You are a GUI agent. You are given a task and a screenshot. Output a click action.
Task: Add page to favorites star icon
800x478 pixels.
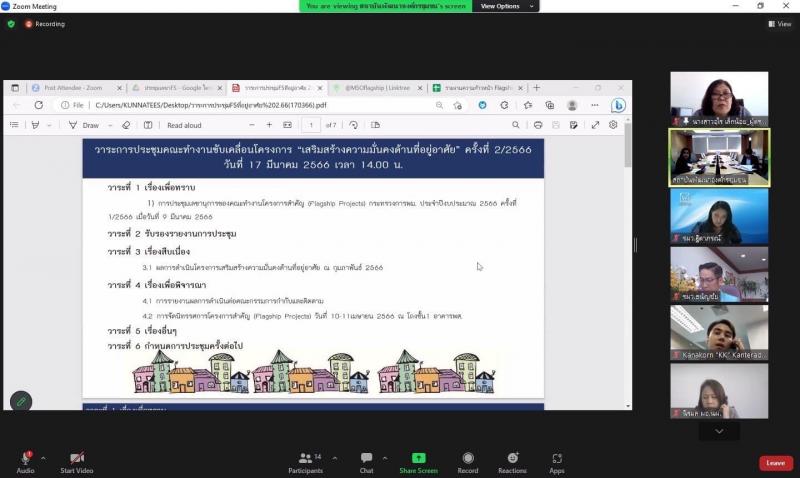[457, 105]
